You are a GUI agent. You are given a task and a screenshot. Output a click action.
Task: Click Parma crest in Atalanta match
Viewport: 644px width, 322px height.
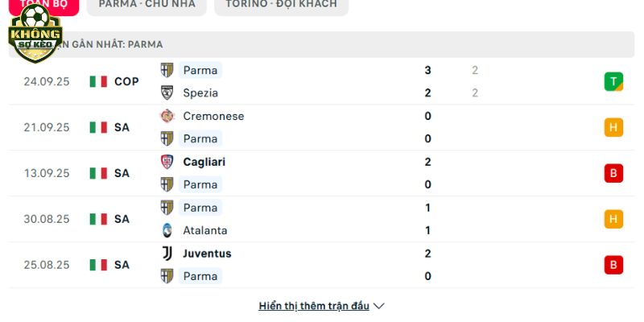tap(167, 208)
